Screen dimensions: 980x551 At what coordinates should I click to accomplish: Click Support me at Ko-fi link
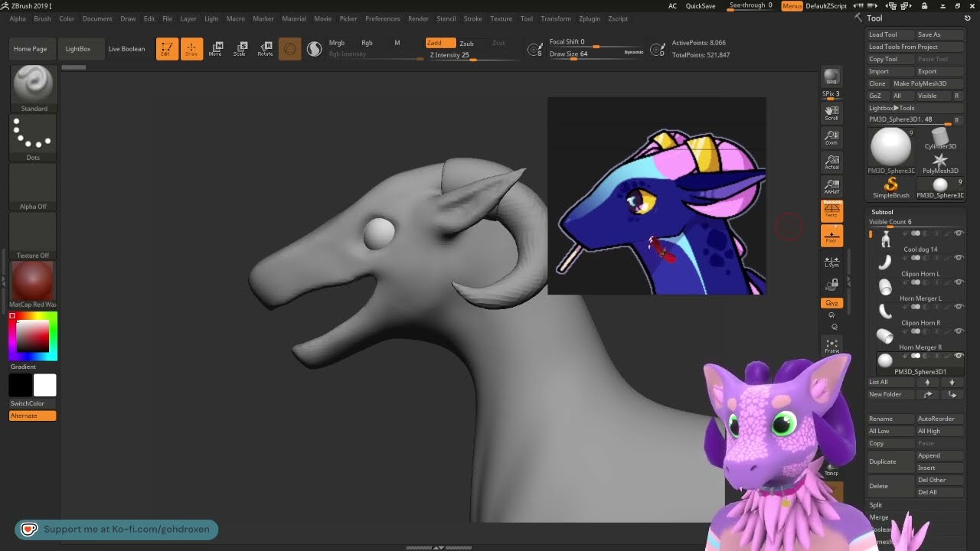click(116, 529)
